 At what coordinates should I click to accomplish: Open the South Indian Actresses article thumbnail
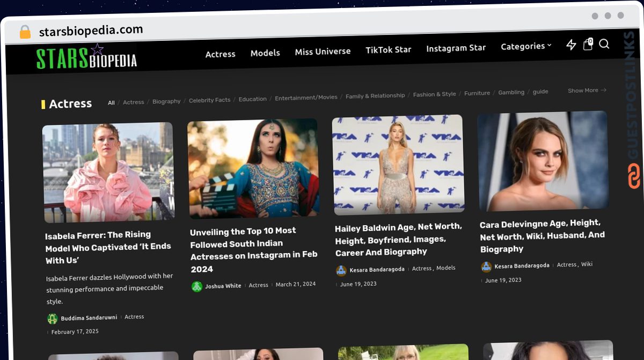[253, 168]
